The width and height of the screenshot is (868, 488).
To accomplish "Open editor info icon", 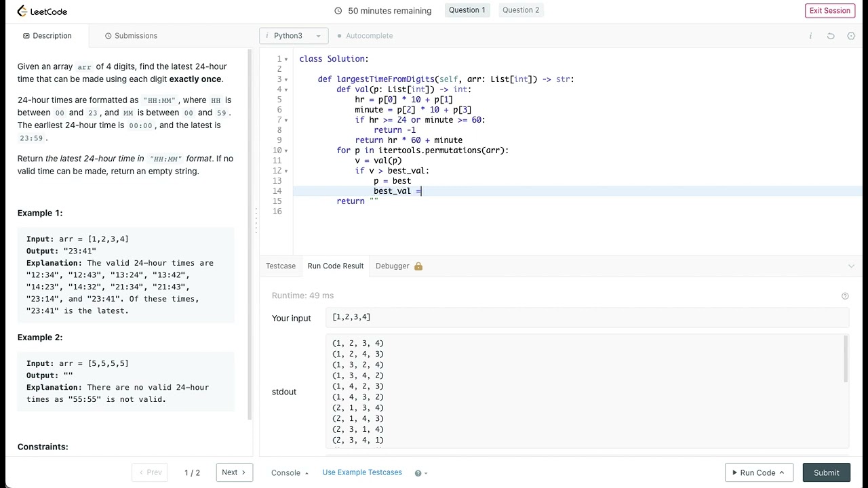I will point(810,36).
